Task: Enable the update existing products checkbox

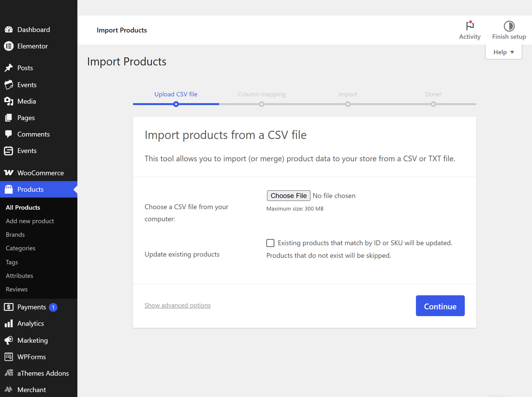Action: coord(270,243)
